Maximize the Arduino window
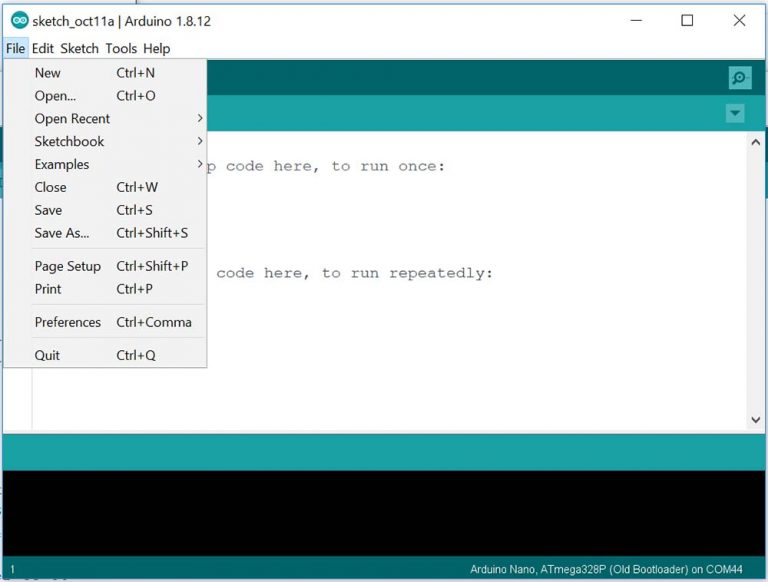768x582 pixels. coord(687,21)
